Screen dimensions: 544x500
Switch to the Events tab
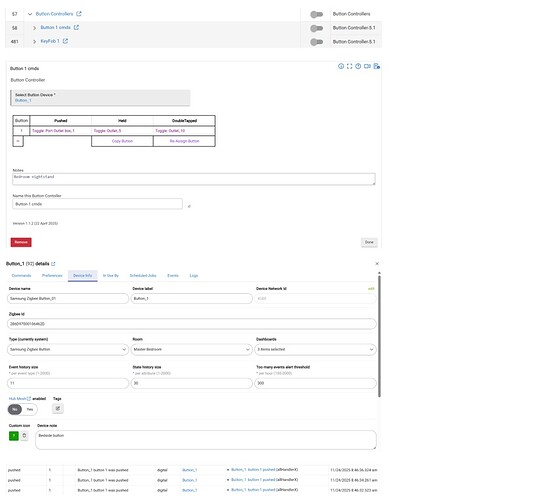pos(173,276)
